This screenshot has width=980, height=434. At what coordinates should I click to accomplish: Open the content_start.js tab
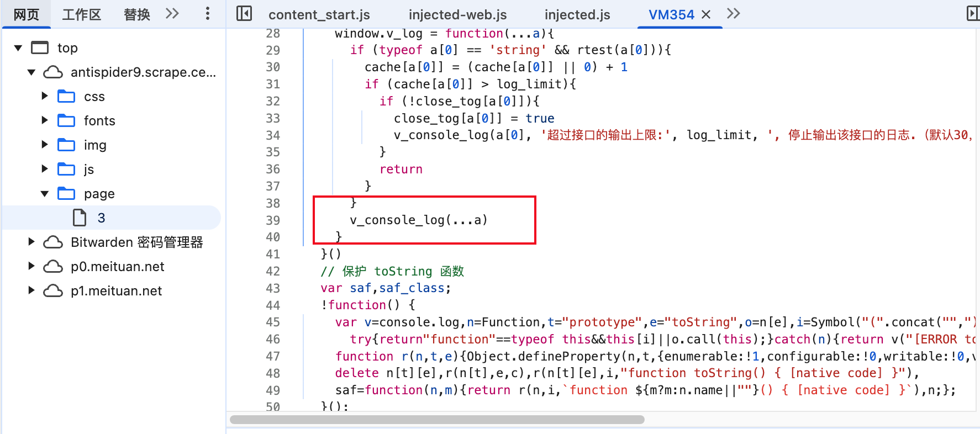319,15
